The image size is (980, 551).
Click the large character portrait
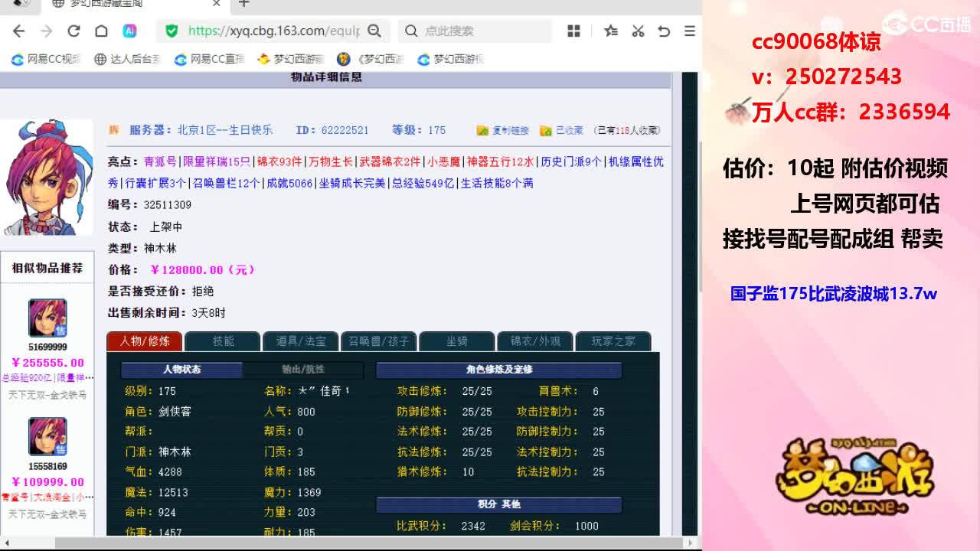[x=46, y=177]
